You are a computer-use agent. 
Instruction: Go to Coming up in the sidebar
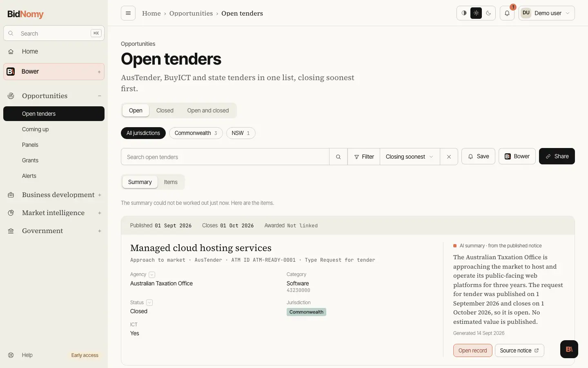54,129
